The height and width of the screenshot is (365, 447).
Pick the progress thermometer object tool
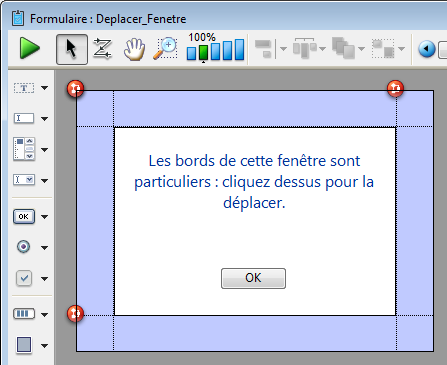pyautogui.click(x=24, y=314)
